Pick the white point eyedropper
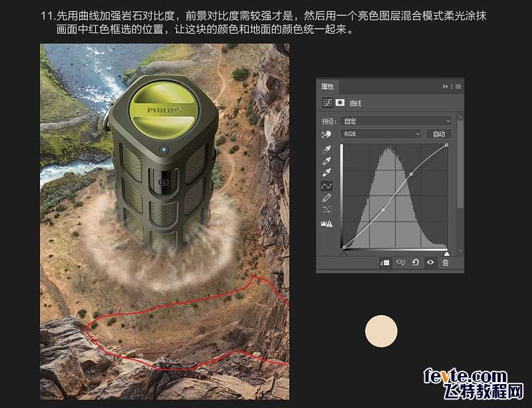Viewport: 532px width, 408px height. (x=327, y=173)
